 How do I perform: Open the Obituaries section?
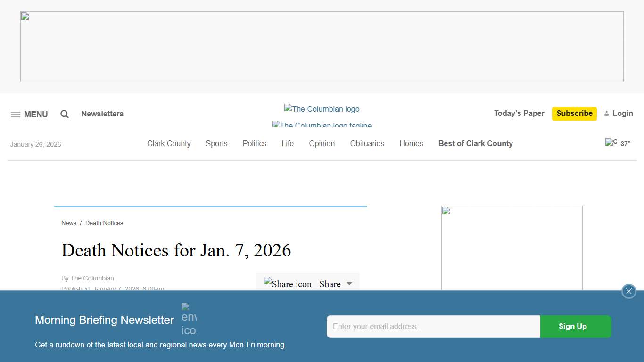tap(367, 143)
